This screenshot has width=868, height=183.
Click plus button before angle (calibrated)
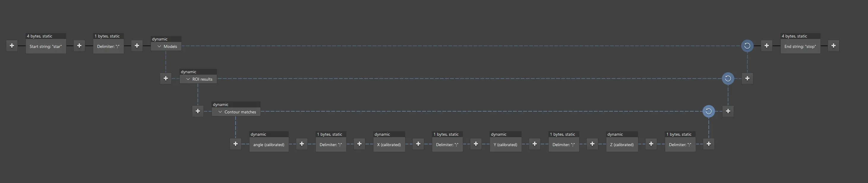pos(236,144)
